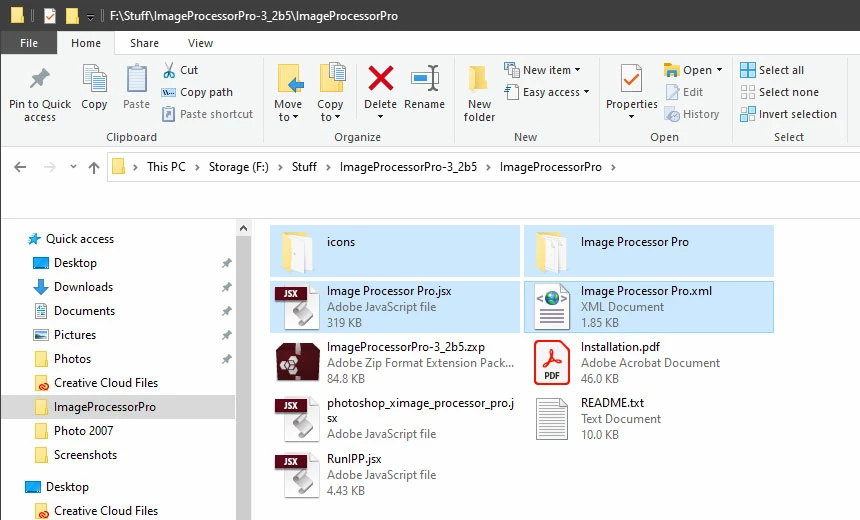Click the Image Processor Pro.xml icon
This screenshot has height=520, width=860.
click(x=552, y=306)
